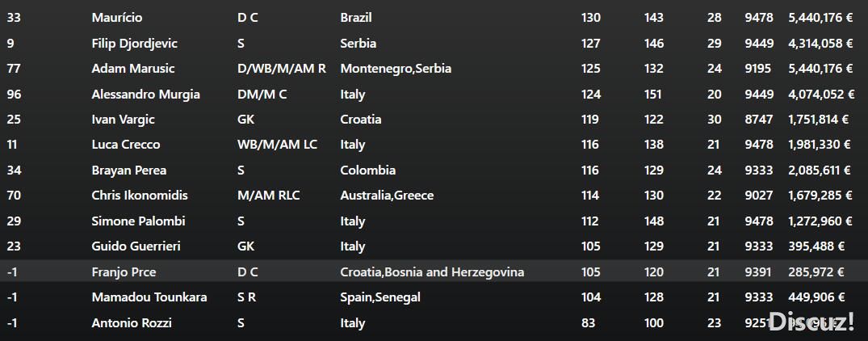Open Luca Crecco player entry
The width and height of the screenshot is (868, 341).
pyautogui.click(x=126, y=145)
